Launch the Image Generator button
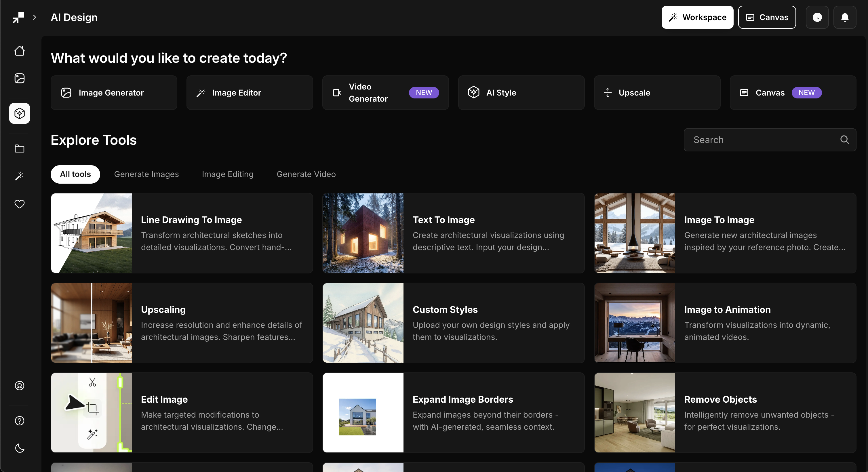This screenshot has height=472, width=868. (114, 93)
